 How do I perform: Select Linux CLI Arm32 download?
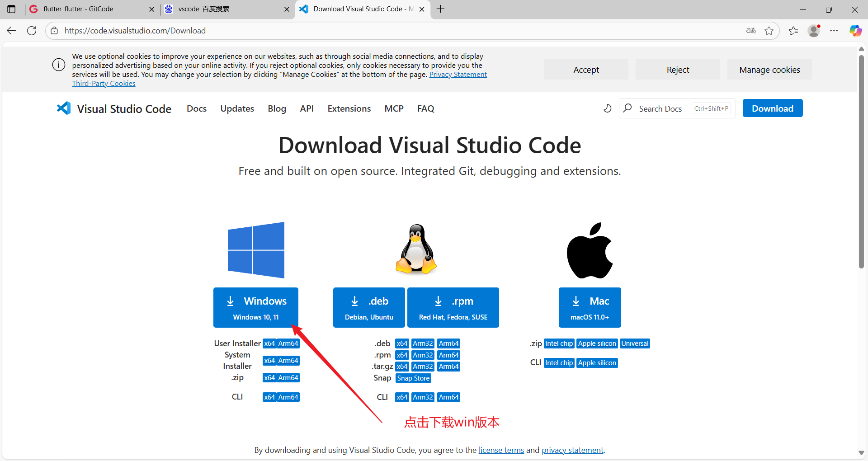[x=423, y=397]
